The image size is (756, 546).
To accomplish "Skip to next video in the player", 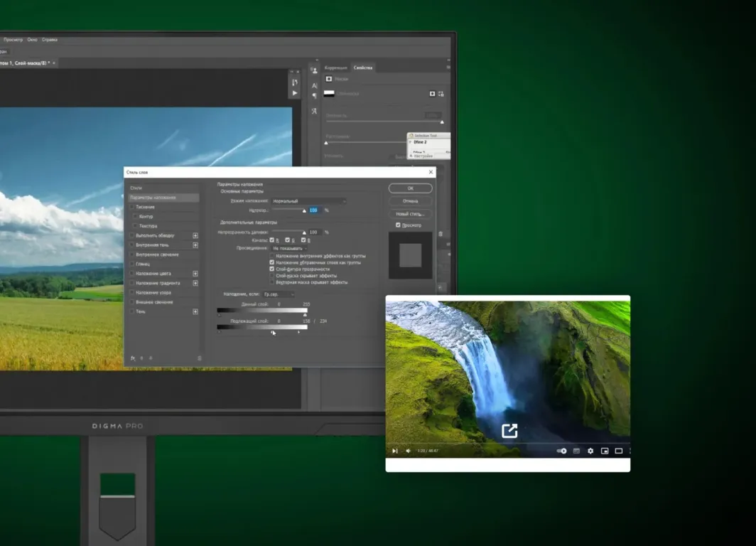I will 395,451.
